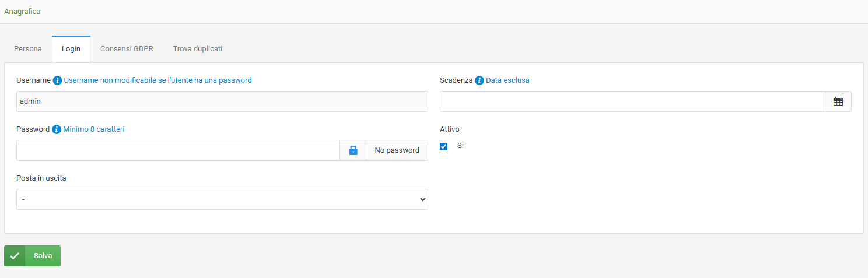Click the Anagrafica breadcrumb link
Viewport: 868px width, 278px height.
coord(22,12)
